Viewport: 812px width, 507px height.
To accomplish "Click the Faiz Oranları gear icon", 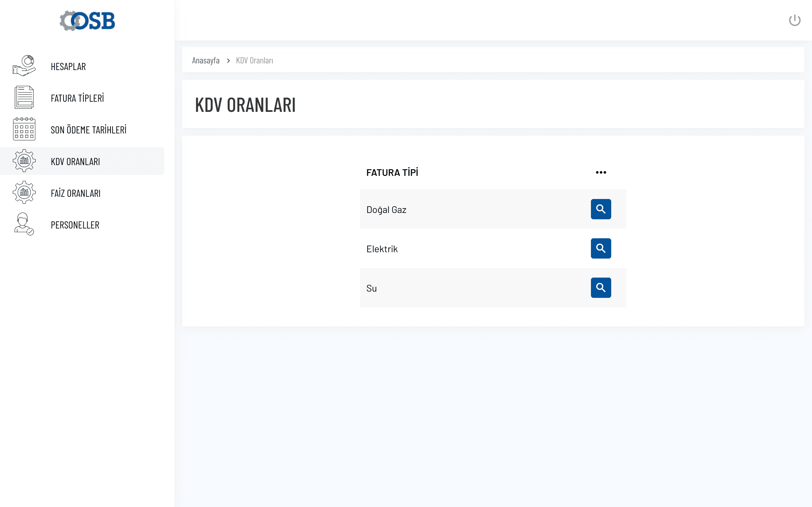I will click(x=24, y=192).
